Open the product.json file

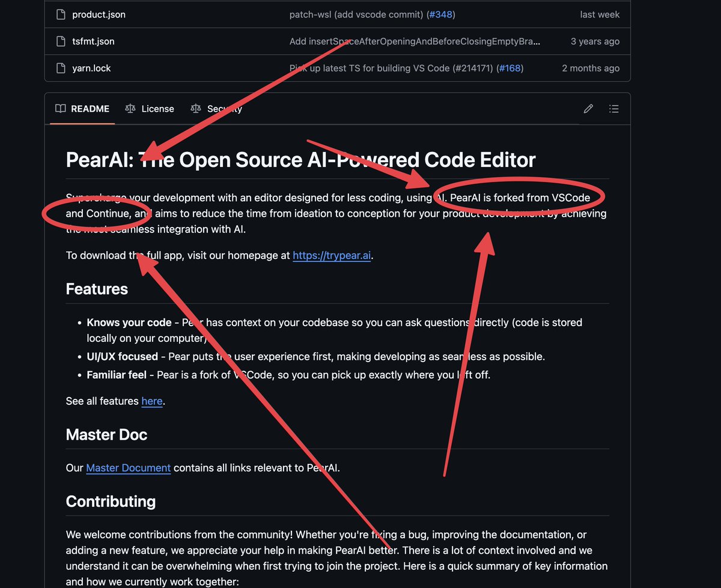(99, 14)
